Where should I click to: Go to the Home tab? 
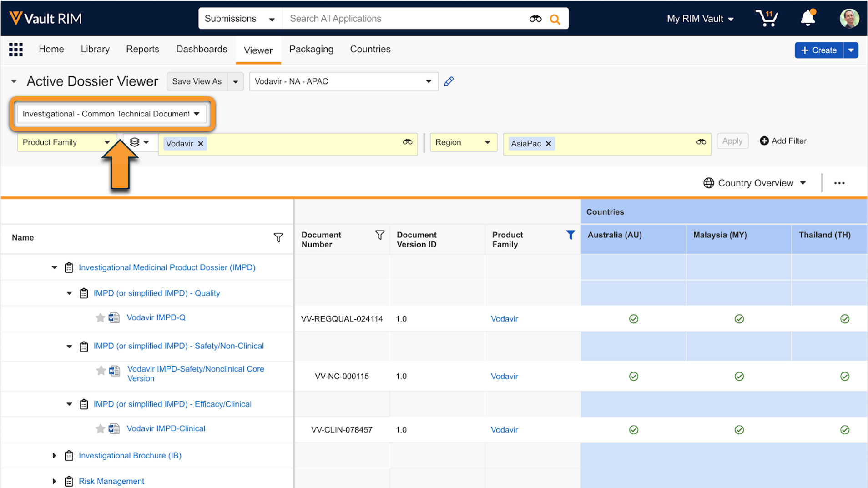pos(51,49)
